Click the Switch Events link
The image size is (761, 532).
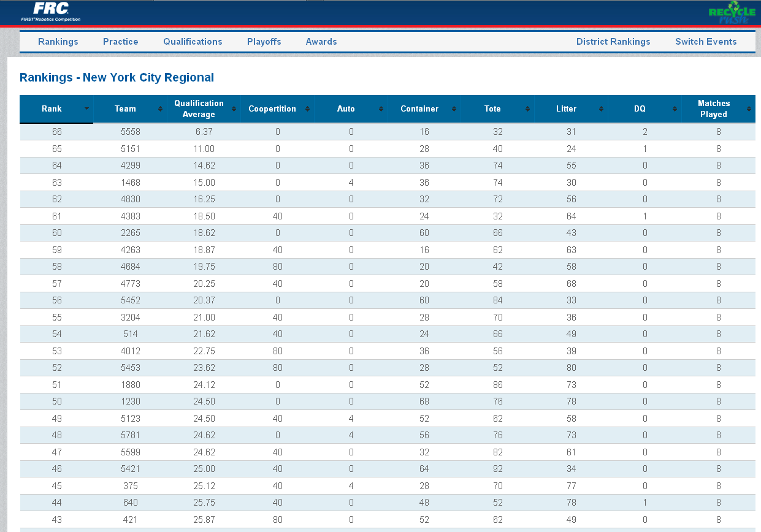click(706, 42)
